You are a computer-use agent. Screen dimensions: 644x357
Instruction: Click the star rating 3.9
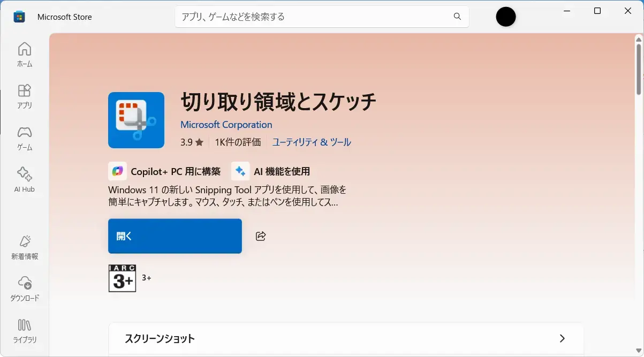click(x=192, y=142)
